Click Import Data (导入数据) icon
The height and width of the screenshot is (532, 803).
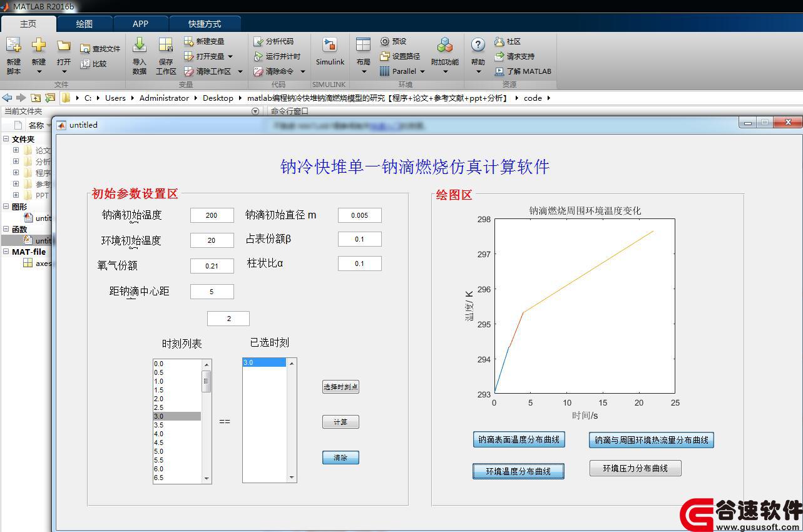click(x=140, y=45)
